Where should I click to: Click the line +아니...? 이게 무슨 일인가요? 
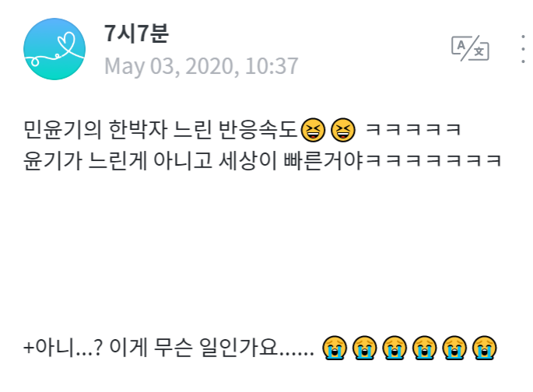pos(169,348)
